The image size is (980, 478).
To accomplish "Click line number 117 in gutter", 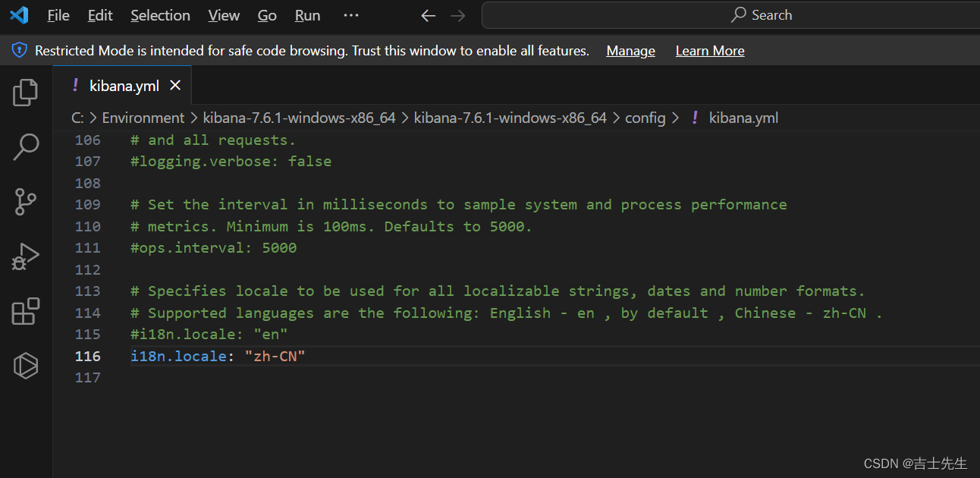I will point(88,377).
